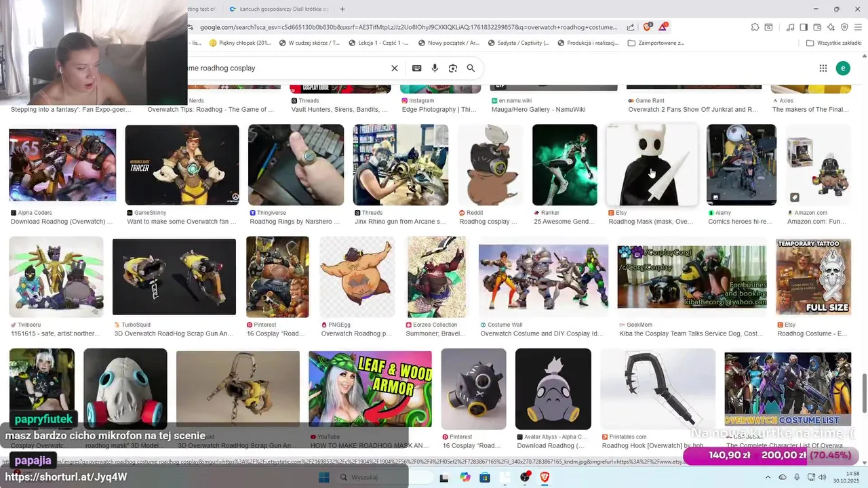Open bookmark 'Nowy początek / Ar...'

[449, 43]
